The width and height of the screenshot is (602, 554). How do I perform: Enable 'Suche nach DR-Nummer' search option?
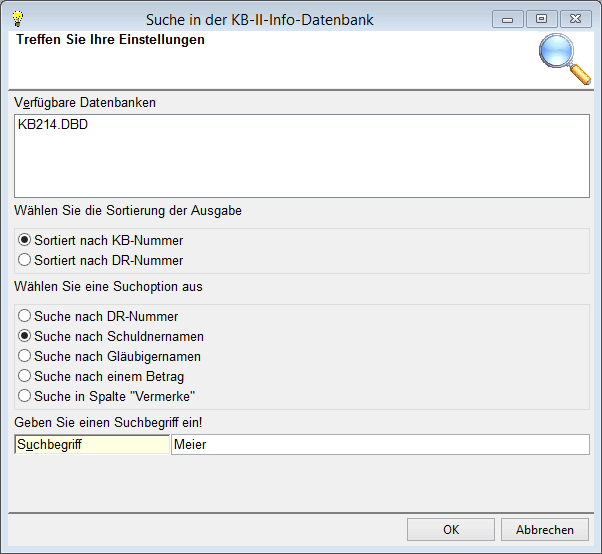coord(25,317)
